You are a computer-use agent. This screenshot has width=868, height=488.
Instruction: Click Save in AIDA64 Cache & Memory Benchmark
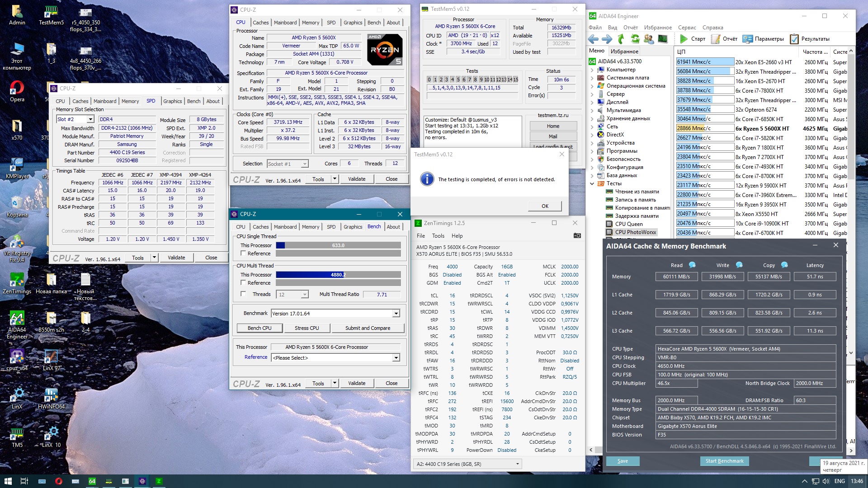[623, 461]
